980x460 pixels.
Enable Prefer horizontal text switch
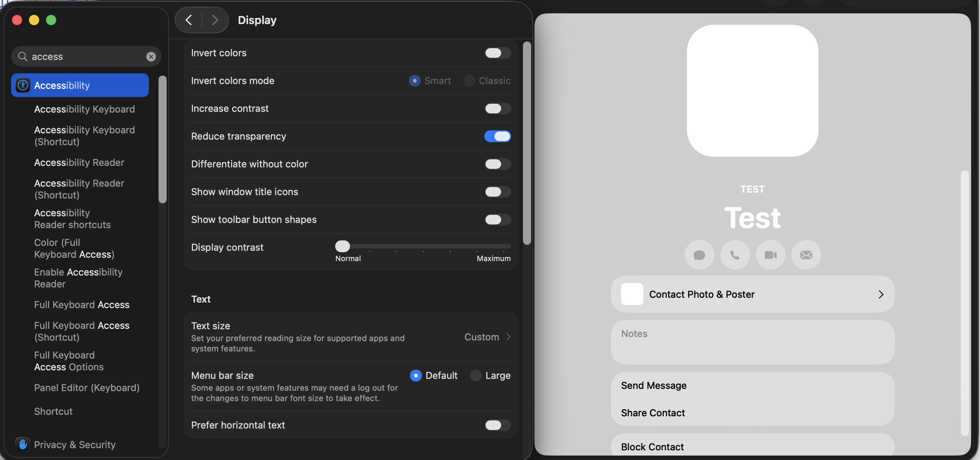[497, 425]
